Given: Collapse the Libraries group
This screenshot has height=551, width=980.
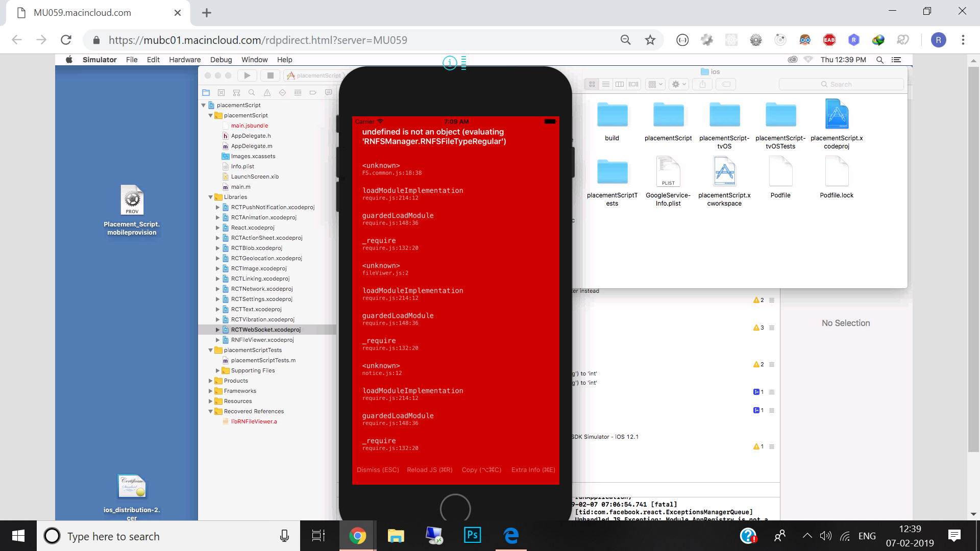Looking at the screenshot, I should click(x=210, y=197).
